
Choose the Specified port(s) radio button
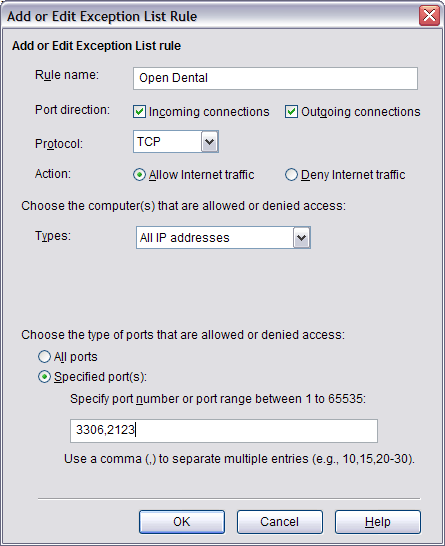[x=44, y=377]
